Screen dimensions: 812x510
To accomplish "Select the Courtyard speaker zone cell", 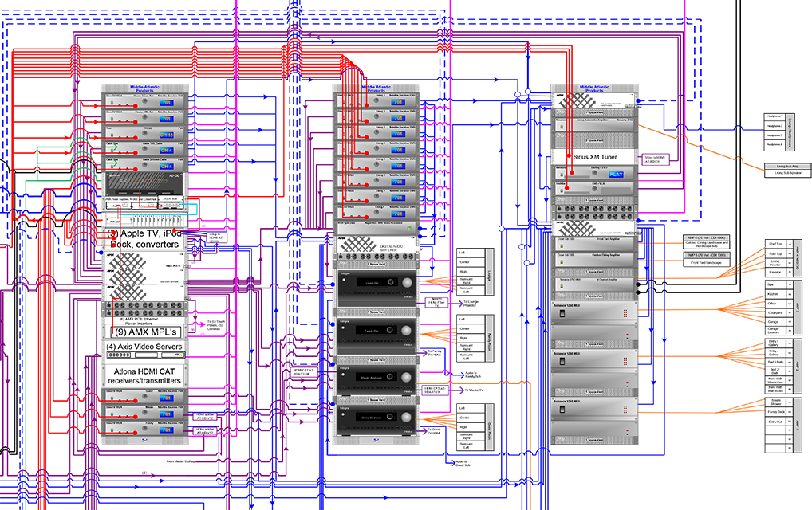I will [x=775, y=312].
